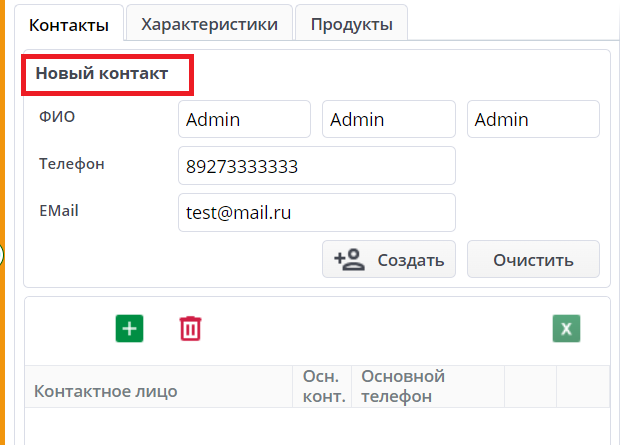This screenshot has width=623, height=445.
Task: Switch to the Контакты tab
Action: click(69, 24)
